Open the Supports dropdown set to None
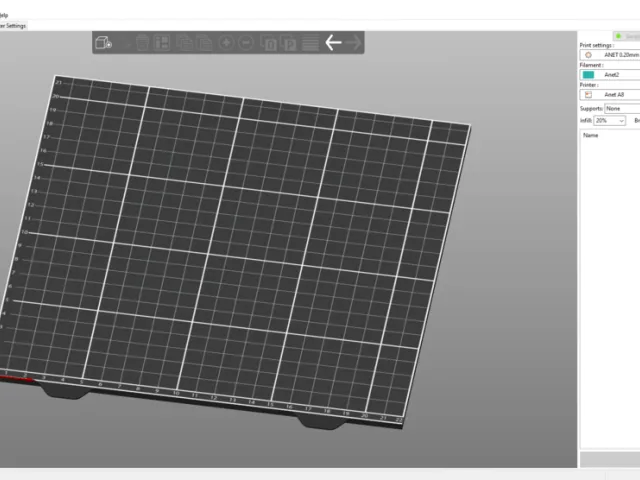Image resolution: width=640 pixels, height=480 pixels. [622, 109]
